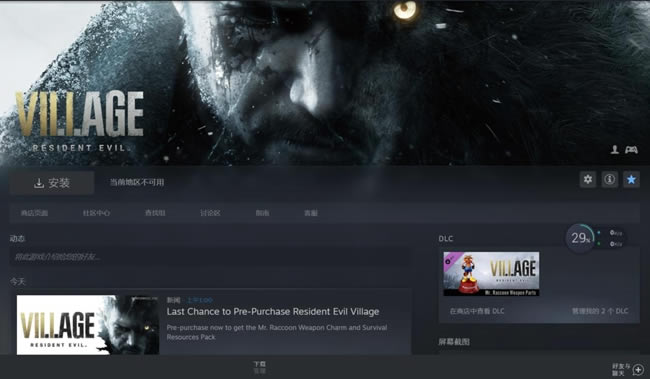Toggle favorite with the blue star icon
This screenshot has height=379, width=650.
pos(631,180)
